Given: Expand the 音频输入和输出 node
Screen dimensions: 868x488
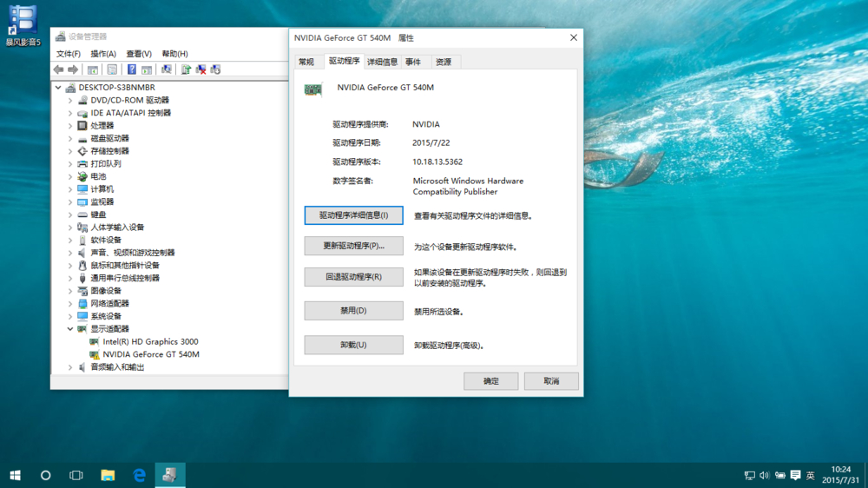Looking at the screenshot, I should pos(70,367).
